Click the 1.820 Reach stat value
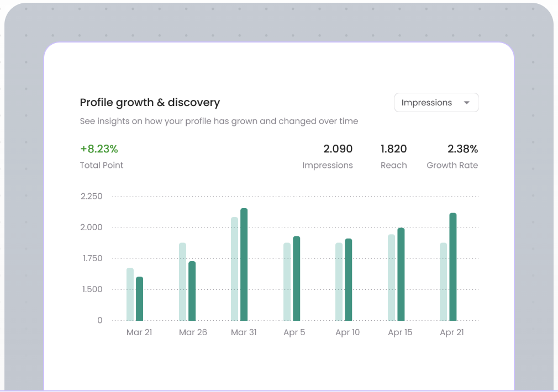Image resolution: width=558 pixels, height=392 pixels. coord(393,149)
